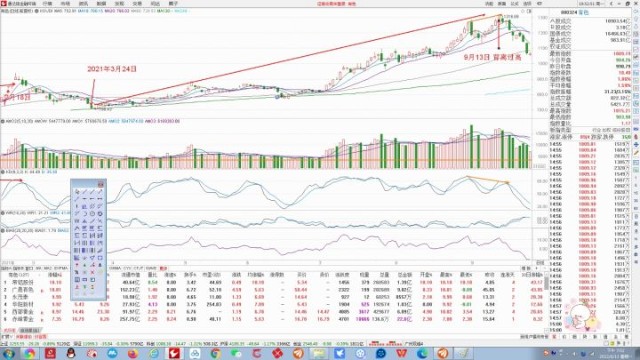This screenshot has height=360, width=640.
Task: Click the red 更多 indicator tab
Action: [x=163, y=268]
